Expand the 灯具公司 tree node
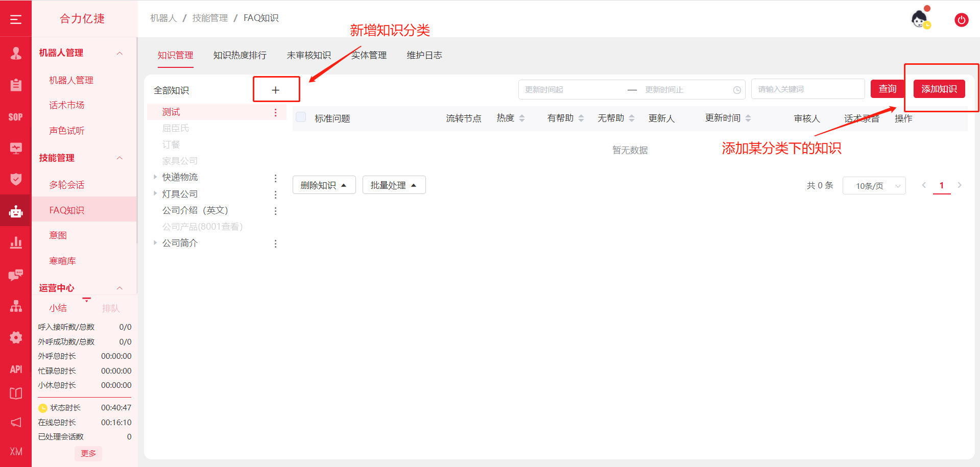 155,193
